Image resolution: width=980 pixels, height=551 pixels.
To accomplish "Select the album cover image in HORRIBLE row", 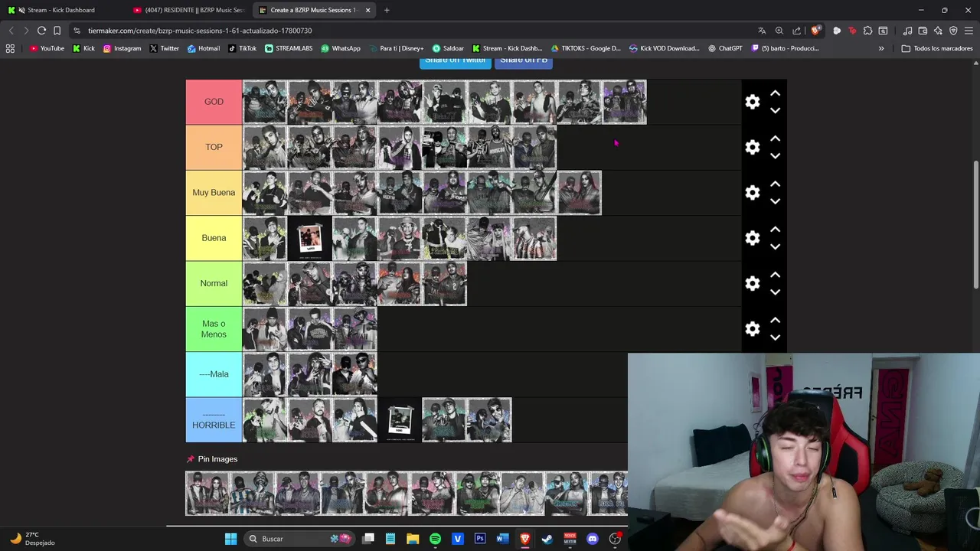I will coord(400,420).
